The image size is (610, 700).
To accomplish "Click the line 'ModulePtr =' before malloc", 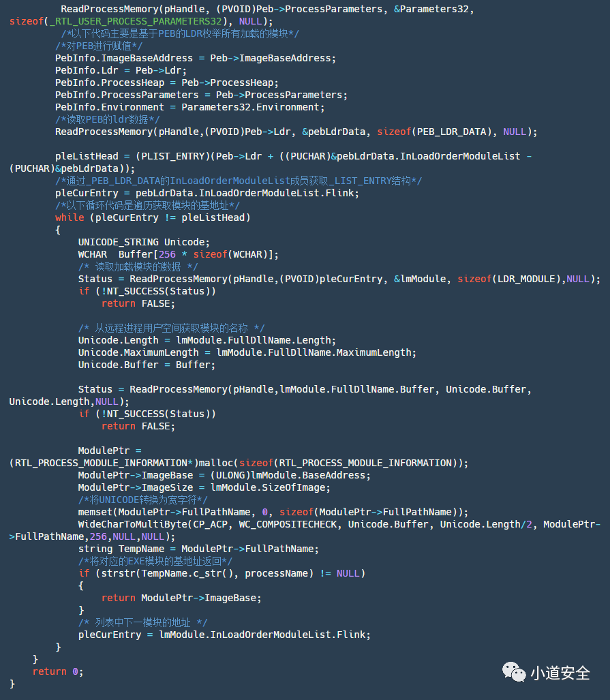I will pyautogui.click(x=110, y=451).
